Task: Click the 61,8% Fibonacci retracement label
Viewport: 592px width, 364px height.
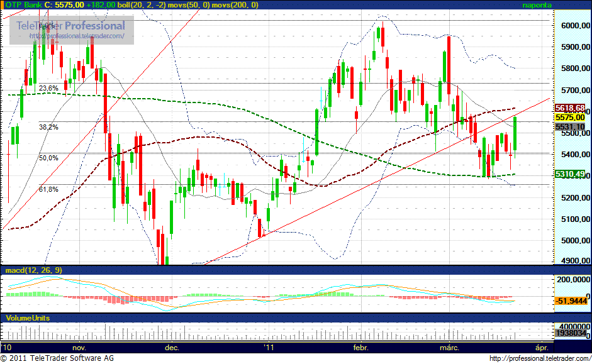Action: pos(48,189)
